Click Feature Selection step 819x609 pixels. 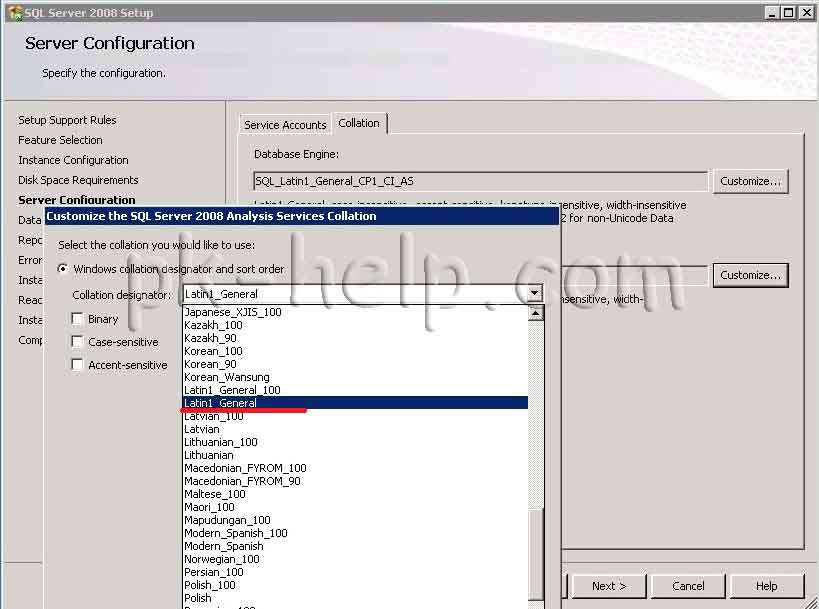click(x=60, y=140)
